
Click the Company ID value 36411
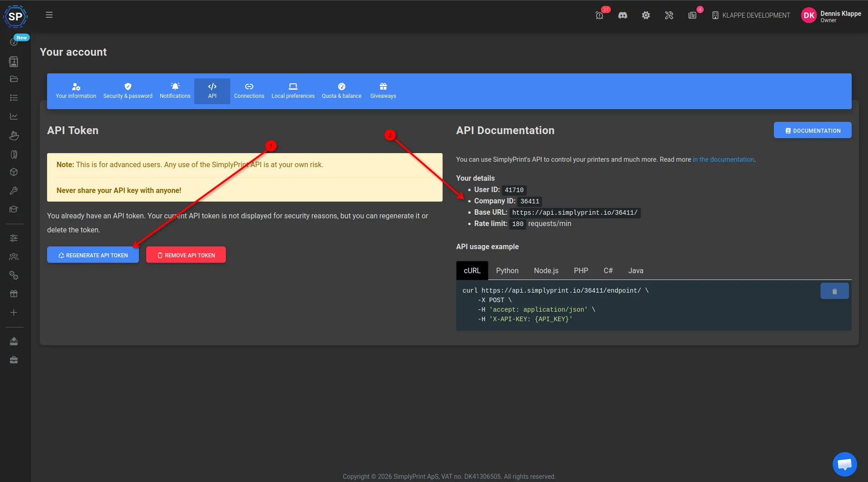pyautogui.click(x=529, y=202)
